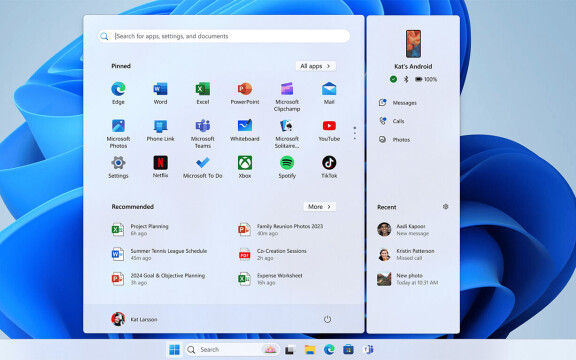Click the Start menu search field
The height and width of the screenshot is (360, 576).
pos(224,36)
